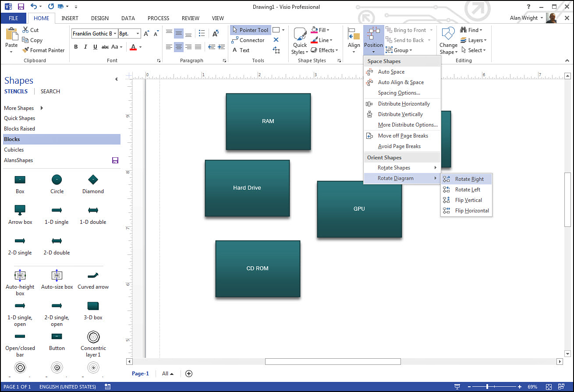Click the insert page plus icon
Viewport: 574px width, 392px height.
pos(189,374)
